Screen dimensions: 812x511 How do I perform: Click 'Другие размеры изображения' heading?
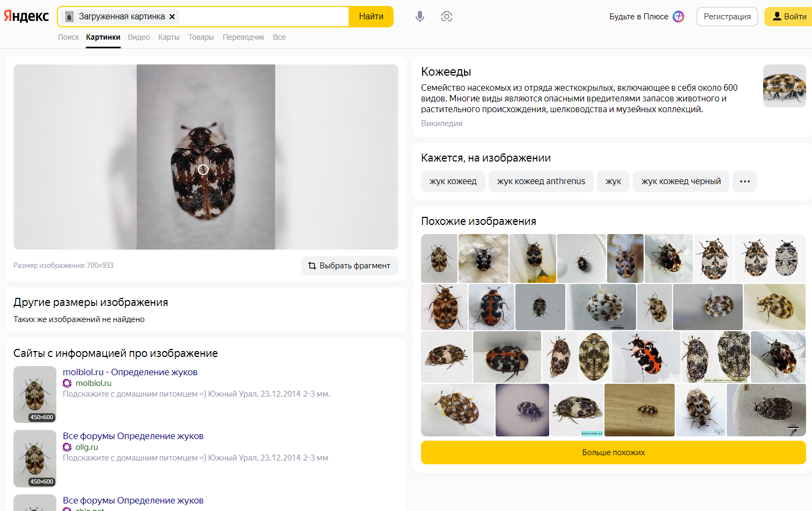91,302
